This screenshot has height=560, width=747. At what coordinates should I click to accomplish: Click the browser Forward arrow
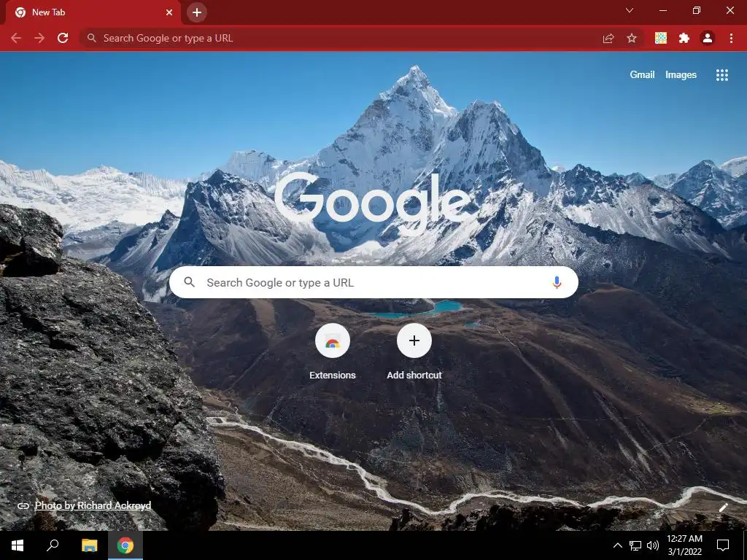click(x=39, y=38)
